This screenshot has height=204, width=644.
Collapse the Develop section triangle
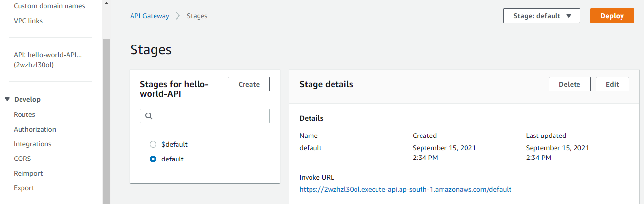(x=7, y=99)
